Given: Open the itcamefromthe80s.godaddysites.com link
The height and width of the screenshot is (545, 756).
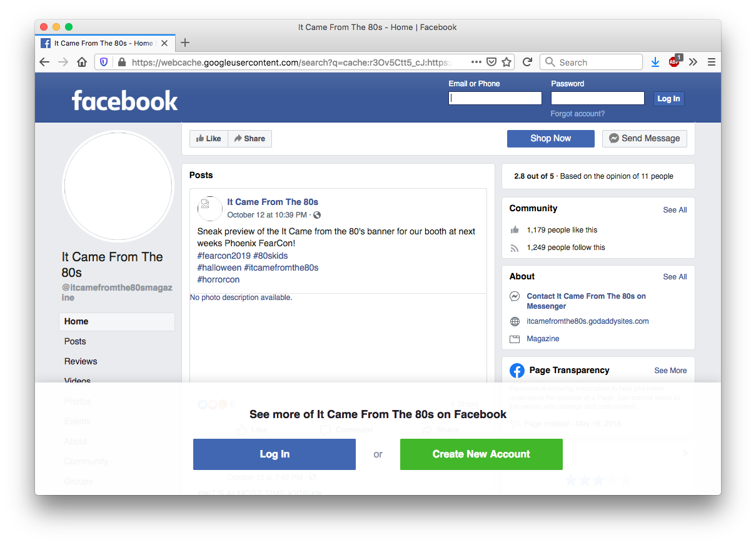Looking at the screenshot, I should (588, 321).
